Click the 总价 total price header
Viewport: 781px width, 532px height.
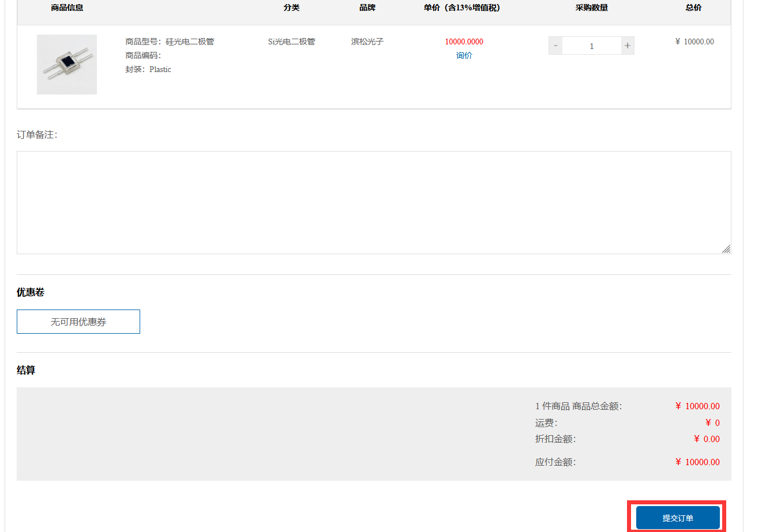[x=693, y=8]
